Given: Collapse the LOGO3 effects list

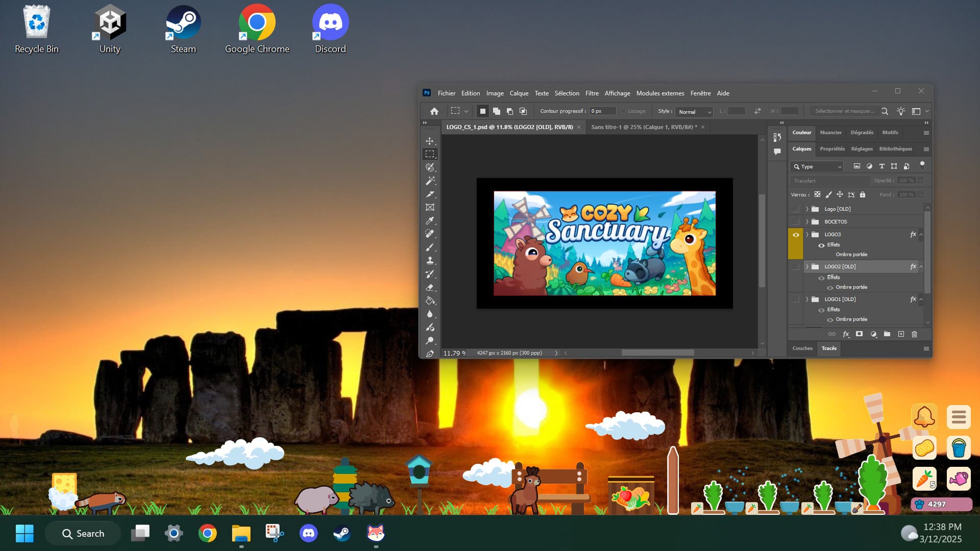Looking at the screenshot, I should (x=921, y=234).
